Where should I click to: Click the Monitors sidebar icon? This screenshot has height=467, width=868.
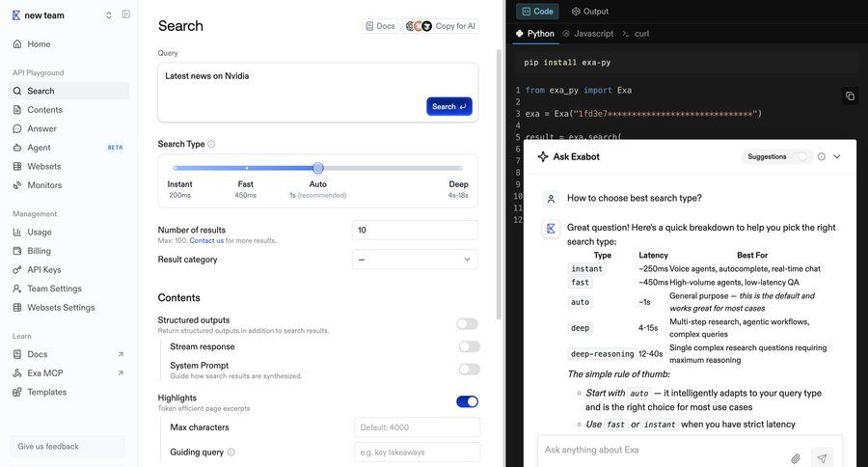[x=17, y=185]
